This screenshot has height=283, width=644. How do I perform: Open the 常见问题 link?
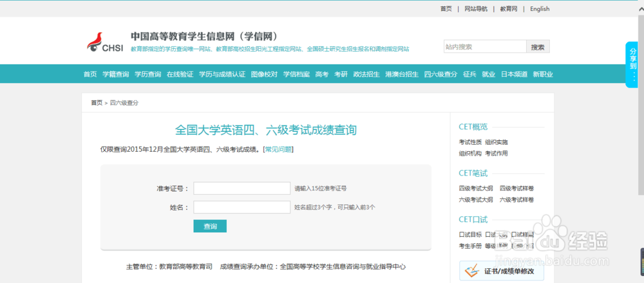point(278,149)
